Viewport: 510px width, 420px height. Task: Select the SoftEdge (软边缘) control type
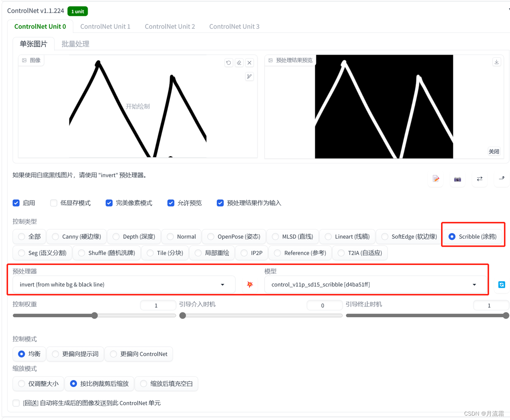[409, 236]
